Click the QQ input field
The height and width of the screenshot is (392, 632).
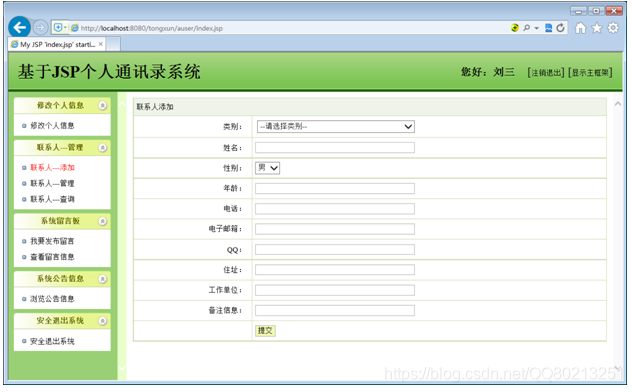pos(335,250)
